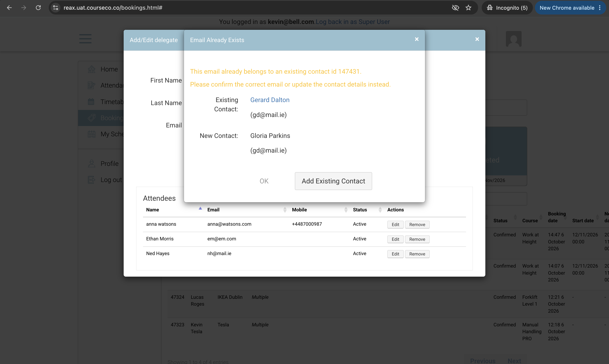Click the Gerard Dalton contact link
This screenshot has height=364, width=609.
270,100
